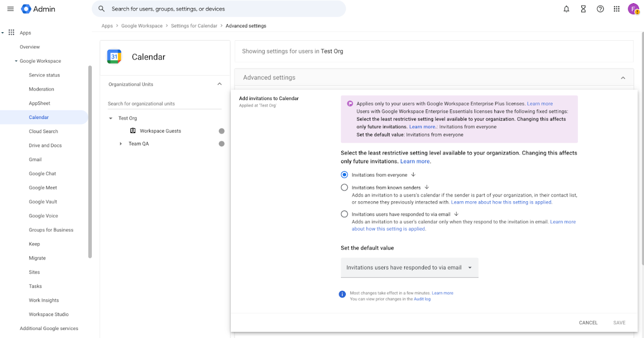Image resolution: width=644 pixels, height=338 pixels.
Task: Open AppSheet in sidebar
Action: [40, 103]
